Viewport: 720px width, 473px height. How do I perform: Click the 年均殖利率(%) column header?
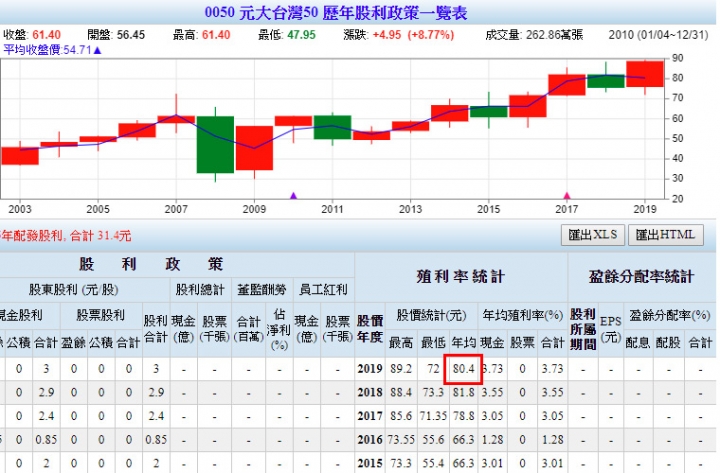coord(523,315)
